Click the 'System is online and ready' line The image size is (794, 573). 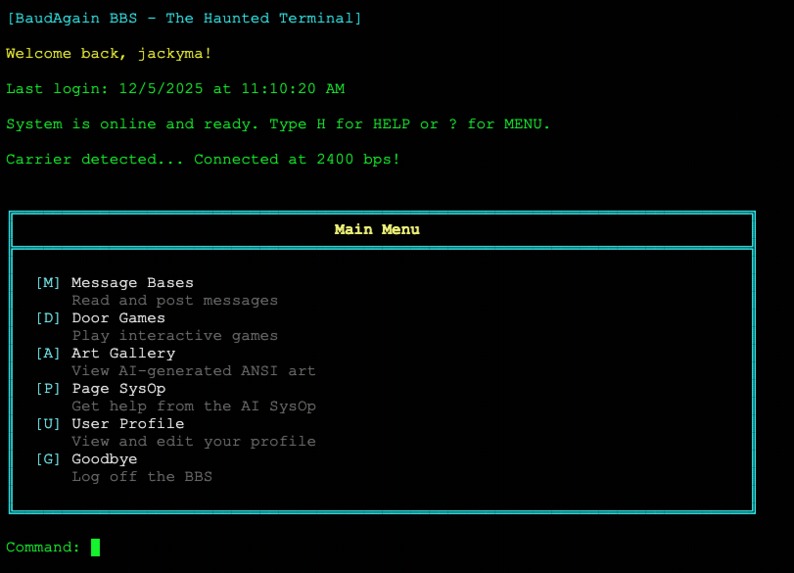[278, 124]
